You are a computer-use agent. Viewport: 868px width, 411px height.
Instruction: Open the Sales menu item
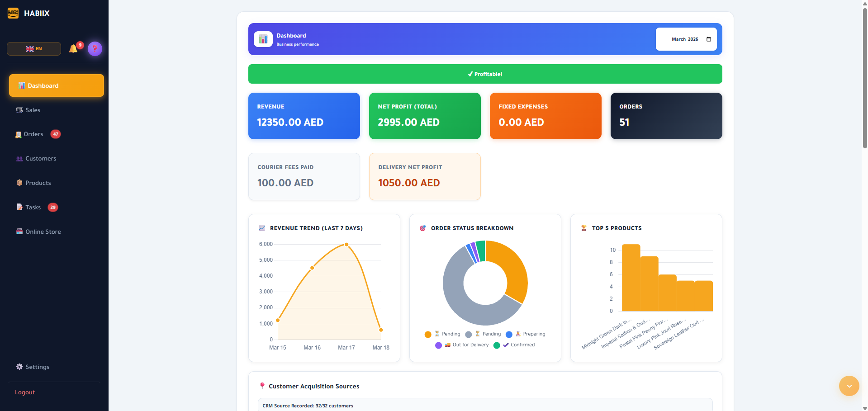[33, 110]
